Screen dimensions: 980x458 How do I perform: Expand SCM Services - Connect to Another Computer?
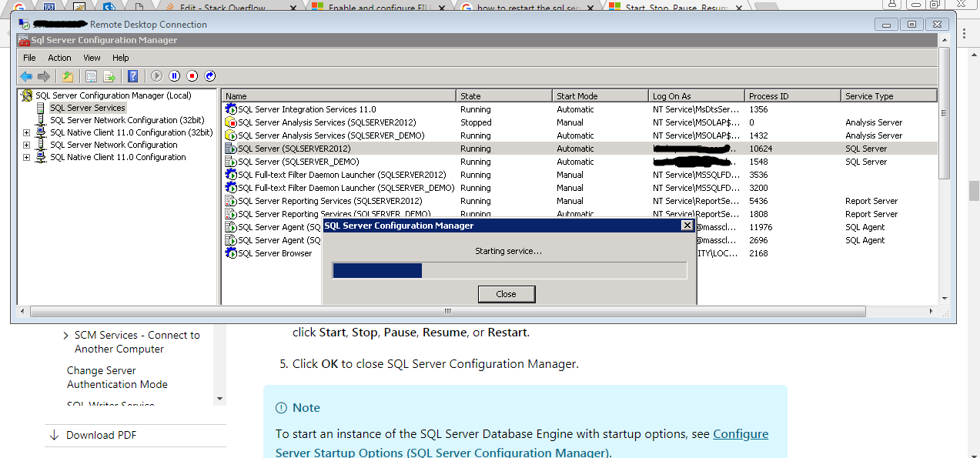[66, 336]
